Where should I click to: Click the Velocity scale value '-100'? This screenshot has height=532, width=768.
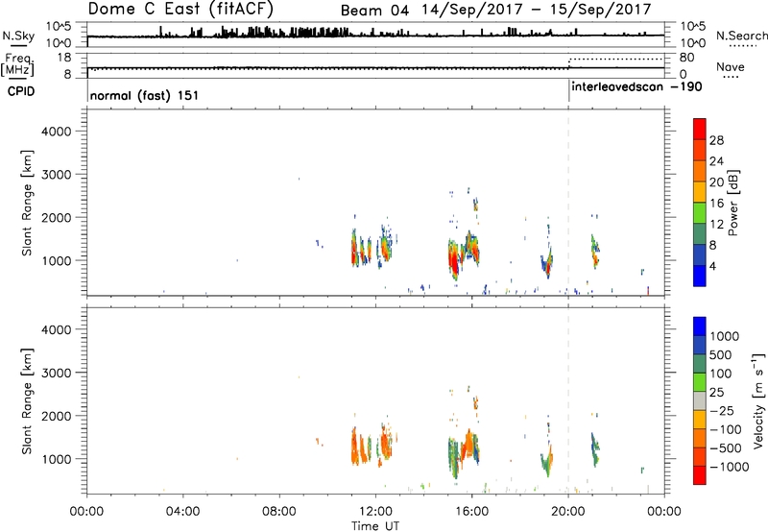pos(726,429)
